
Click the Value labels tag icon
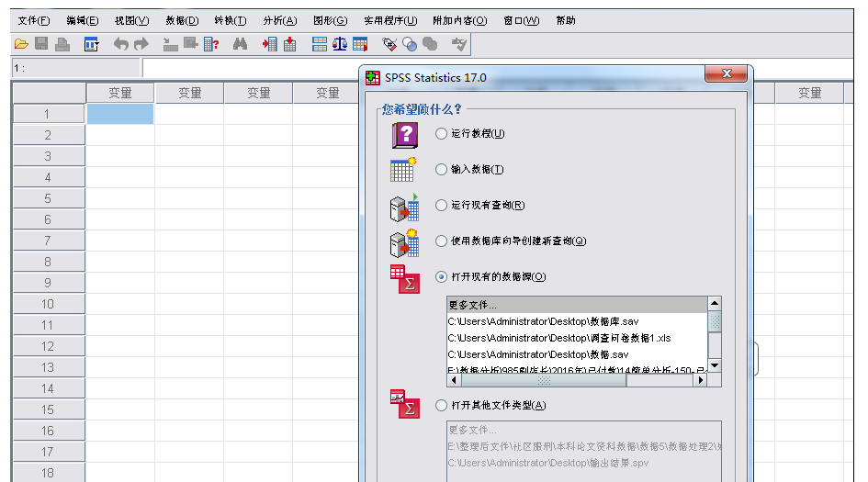pos(389,44)
